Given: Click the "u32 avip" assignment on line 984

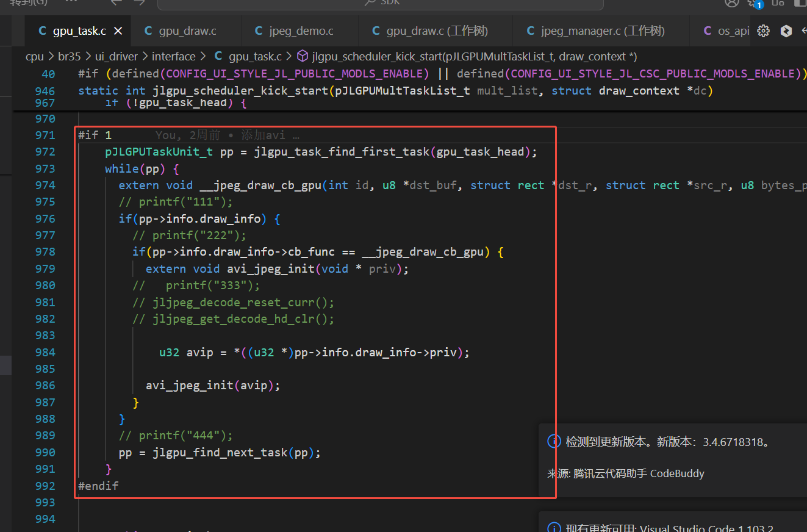Looking at the screenshot, I should 314,353.
